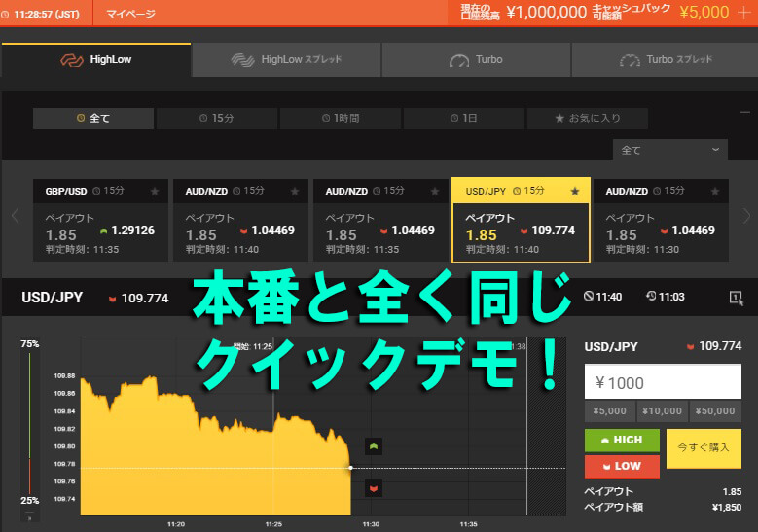Star the AUD/NZD card with 判定時刻 11:40

(x=295, y=192)
